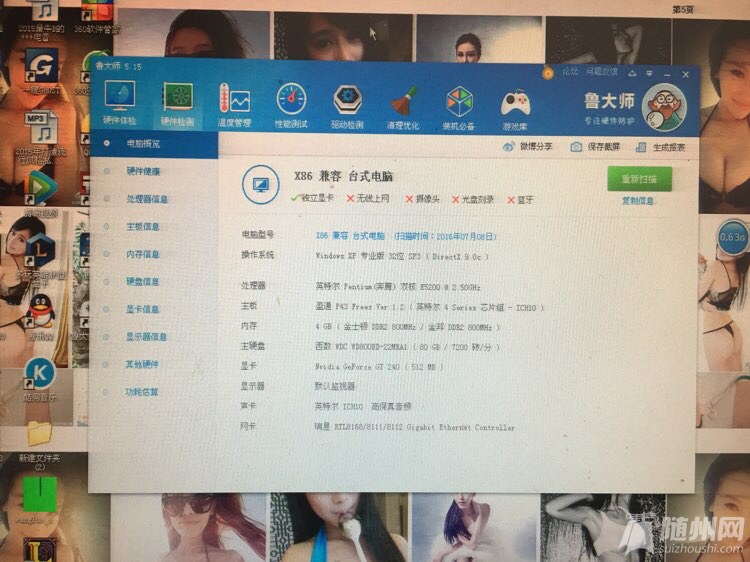Screen dimensions: 750x562
Task: Click 光盘刻录 status indicator
Action: [x=473, y=199]
